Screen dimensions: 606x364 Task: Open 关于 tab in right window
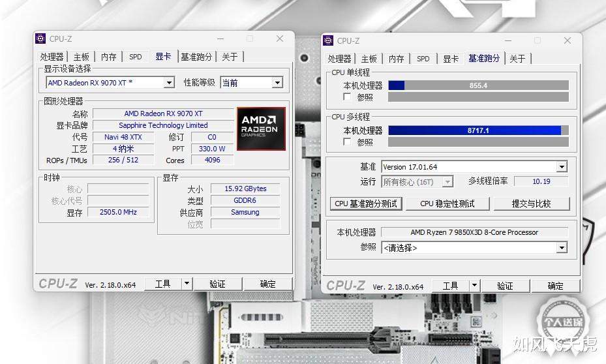coord(517,59)
